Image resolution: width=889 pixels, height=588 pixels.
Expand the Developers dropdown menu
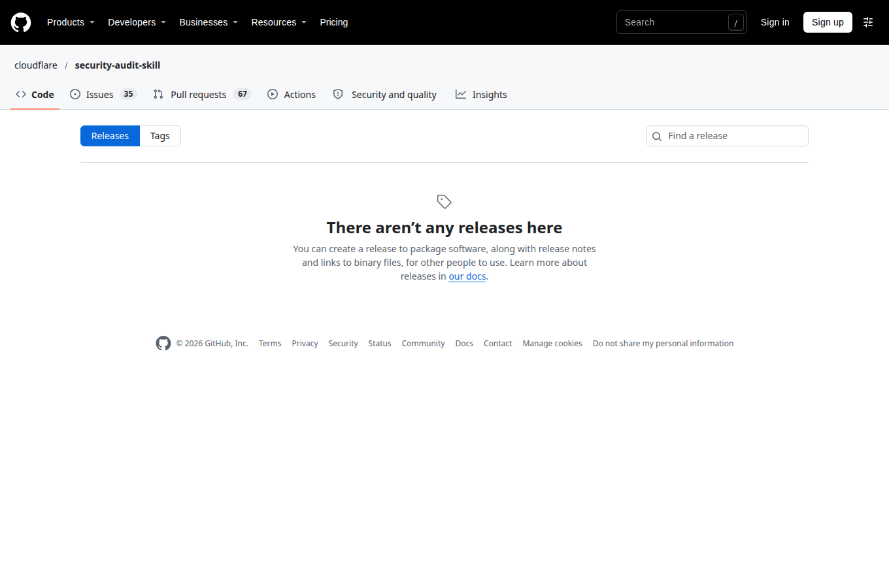click(137, 22)
